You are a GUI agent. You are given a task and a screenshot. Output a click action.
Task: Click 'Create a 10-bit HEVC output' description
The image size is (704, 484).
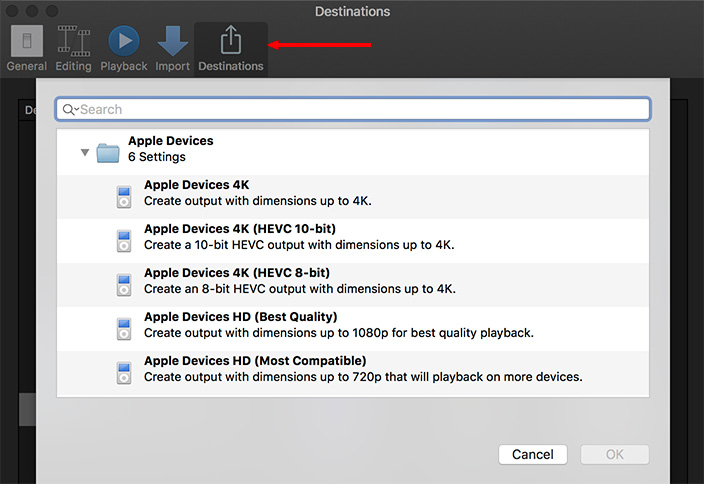(299, 245)
